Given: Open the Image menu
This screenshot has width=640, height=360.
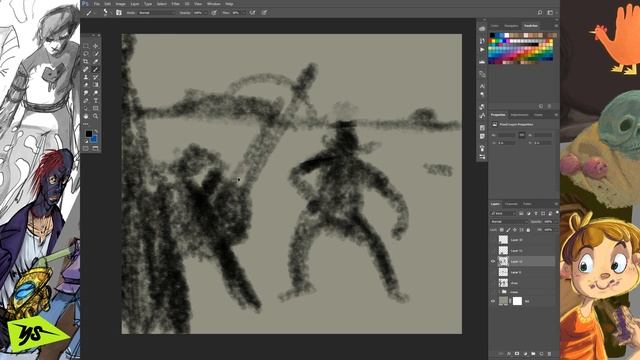Looking at the screenshot, I should [x=120, y=4].
